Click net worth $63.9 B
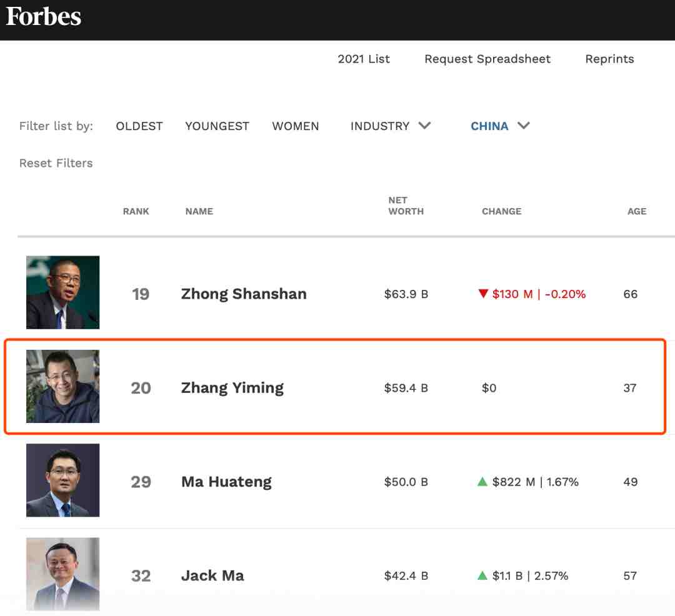The height and width of the screenshot is (616, 675). pyautogui.click(x=406, y=294)
